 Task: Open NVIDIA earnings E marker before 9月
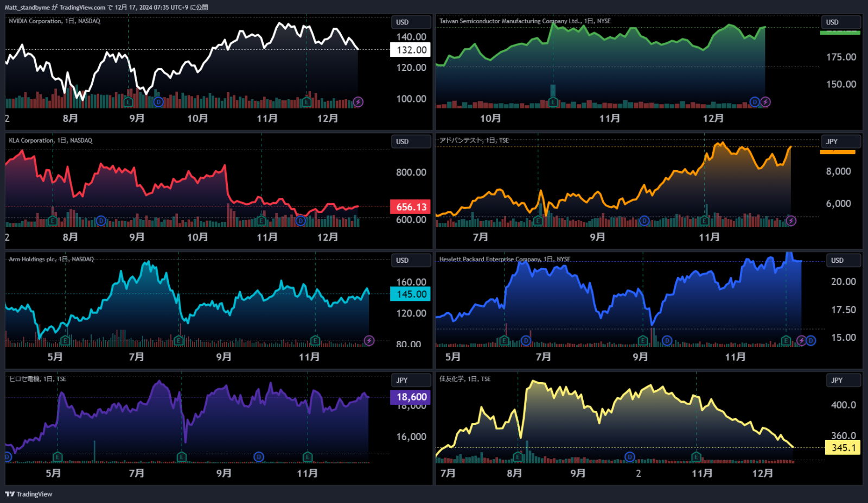[129, 102]
